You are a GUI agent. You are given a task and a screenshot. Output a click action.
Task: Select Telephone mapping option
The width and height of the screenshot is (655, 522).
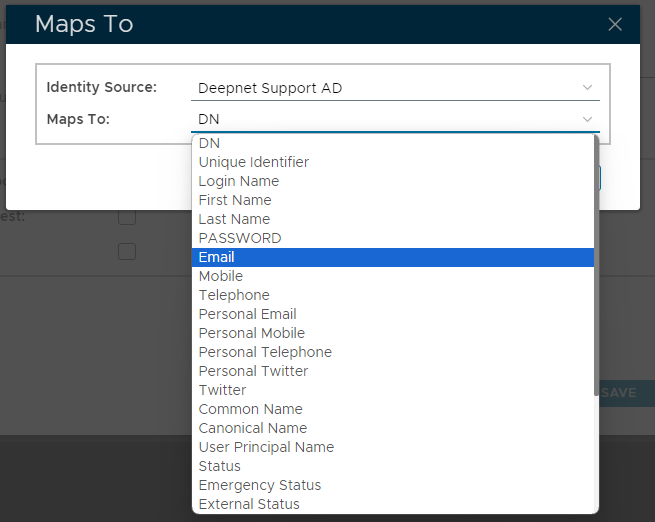click(x=234, y=295)
